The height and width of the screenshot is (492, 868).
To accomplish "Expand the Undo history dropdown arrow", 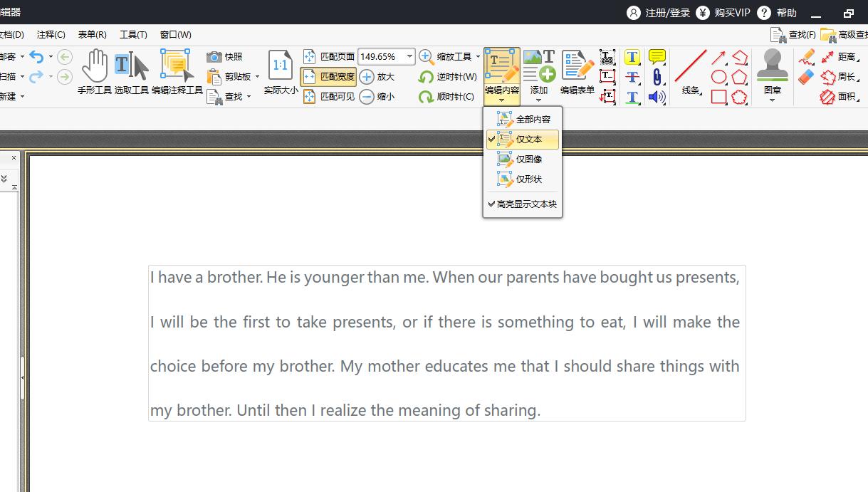I will pyautogui.click(x=51, y=57).
